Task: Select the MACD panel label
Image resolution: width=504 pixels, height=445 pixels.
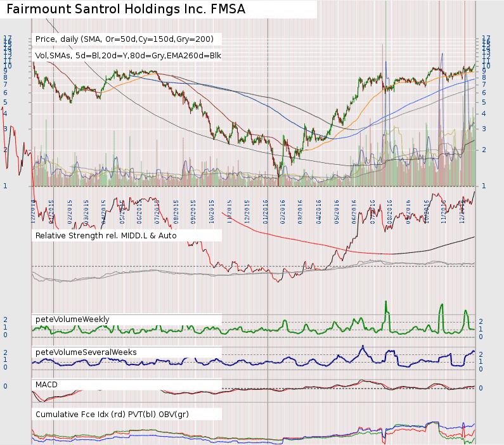Action: coord(47,385)
